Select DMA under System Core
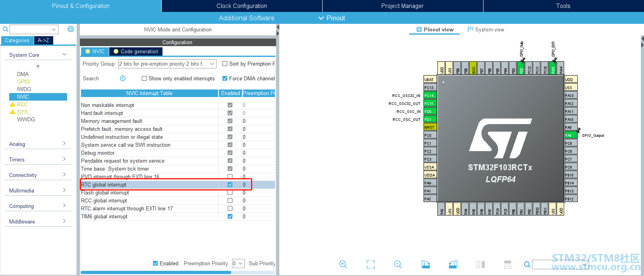 pyautogui.click(x=23, y=74)
